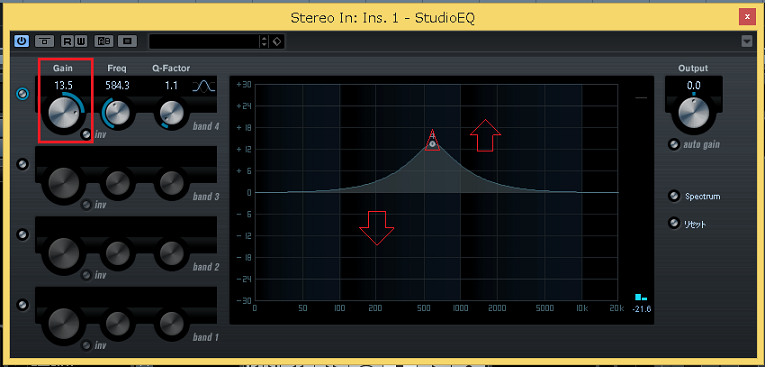The image size is (765, 367).
Task: Toggle the band 4 inv button
Action: pyautogui.click(x=86, y=135)
